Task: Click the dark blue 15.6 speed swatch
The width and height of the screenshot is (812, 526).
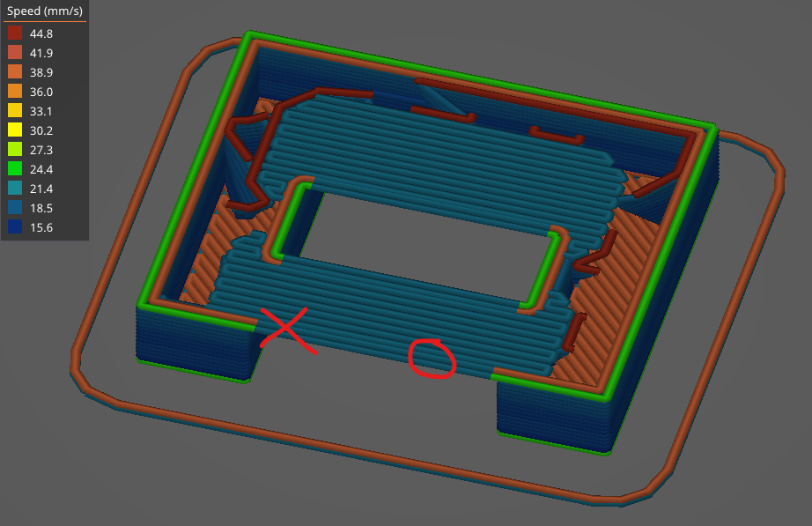Action: [15, 227]
